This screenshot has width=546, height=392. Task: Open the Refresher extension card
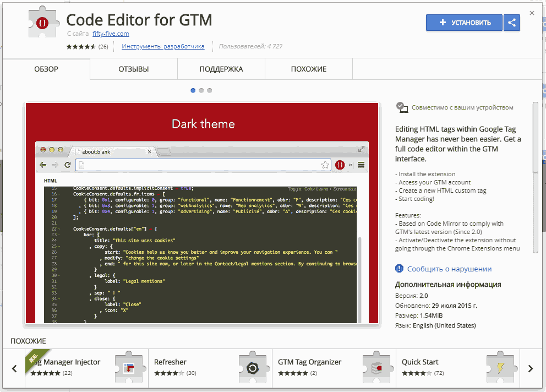point(210,368)
